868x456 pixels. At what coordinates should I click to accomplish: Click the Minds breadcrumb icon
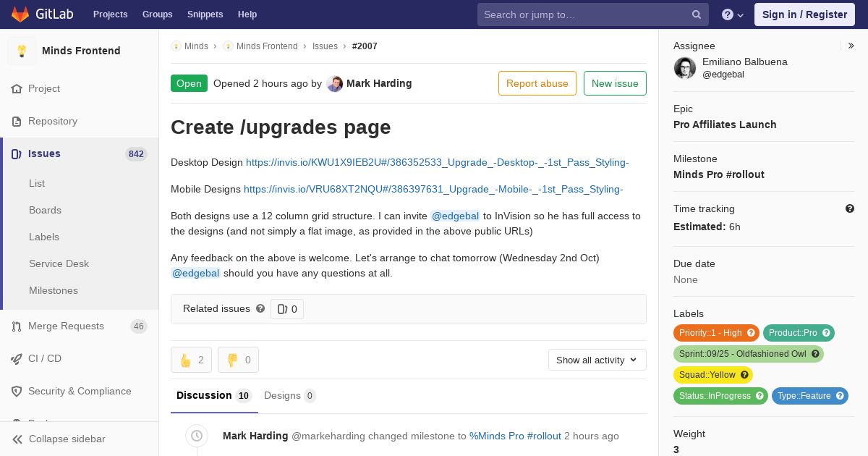176,46
